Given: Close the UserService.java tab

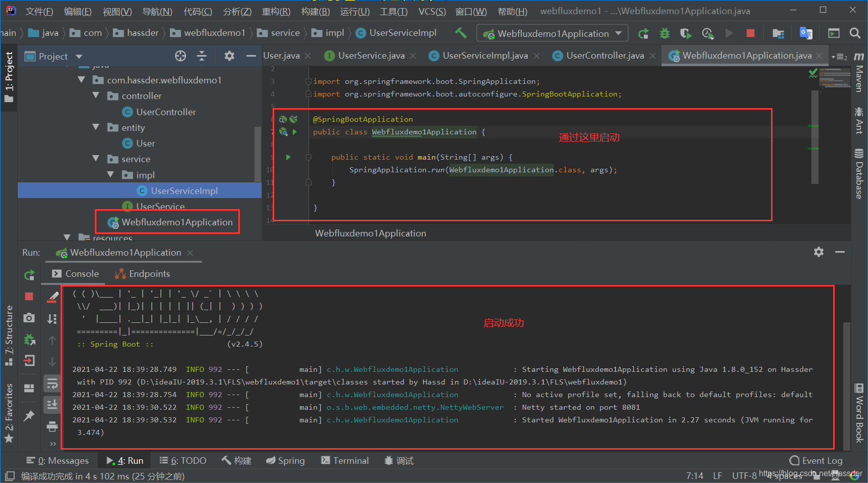Looking at the screenshot, I should tap(413, 56).
